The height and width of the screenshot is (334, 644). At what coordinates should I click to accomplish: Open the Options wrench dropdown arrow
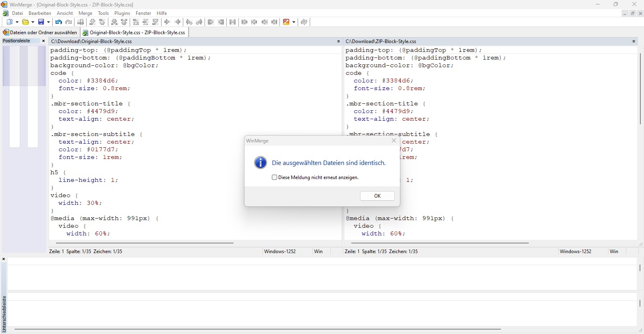(x=294, y=22)
